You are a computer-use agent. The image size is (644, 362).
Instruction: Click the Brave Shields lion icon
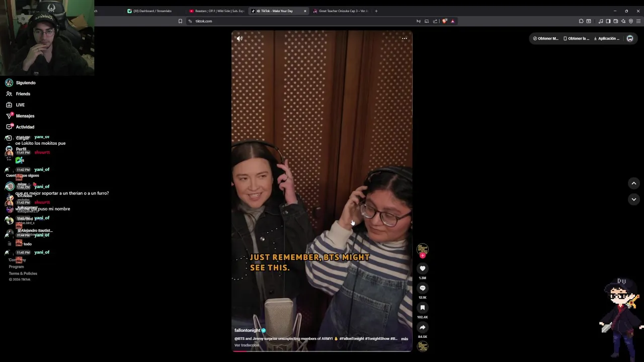click(444, 21)
